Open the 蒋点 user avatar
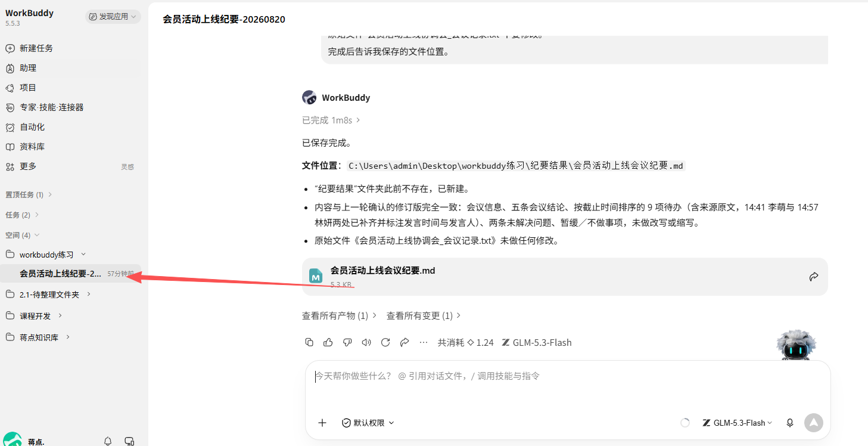Viewport: 868px width, 446px height. tap(13, 439)
